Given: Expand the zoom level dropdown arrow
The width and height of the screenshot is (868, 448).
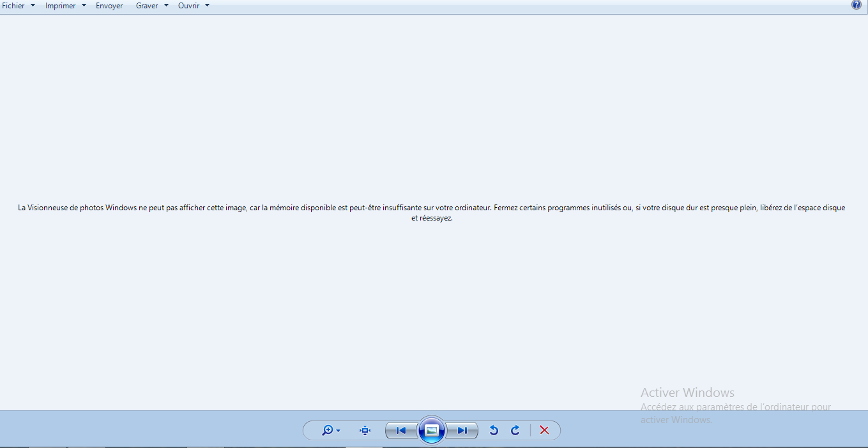Looking at the screenshot, I should pos(338,431).
